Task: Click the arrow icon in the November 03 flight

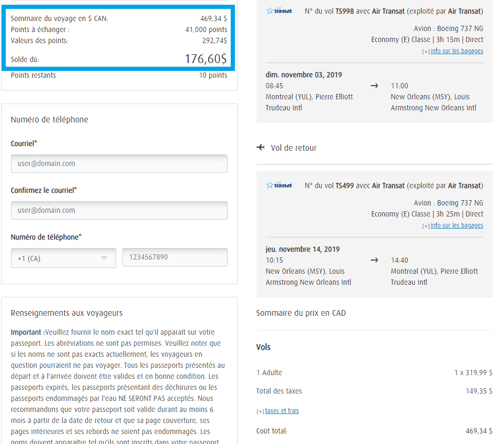Action: point(374,86)
